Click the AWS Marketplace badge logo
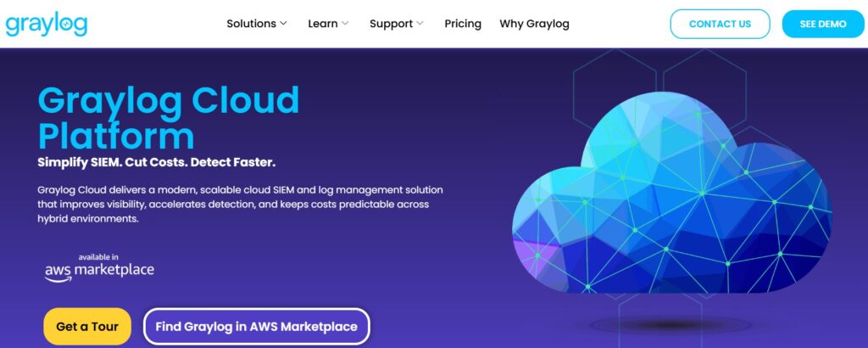This screenshot has height=348, width=868. pos(99,268)
